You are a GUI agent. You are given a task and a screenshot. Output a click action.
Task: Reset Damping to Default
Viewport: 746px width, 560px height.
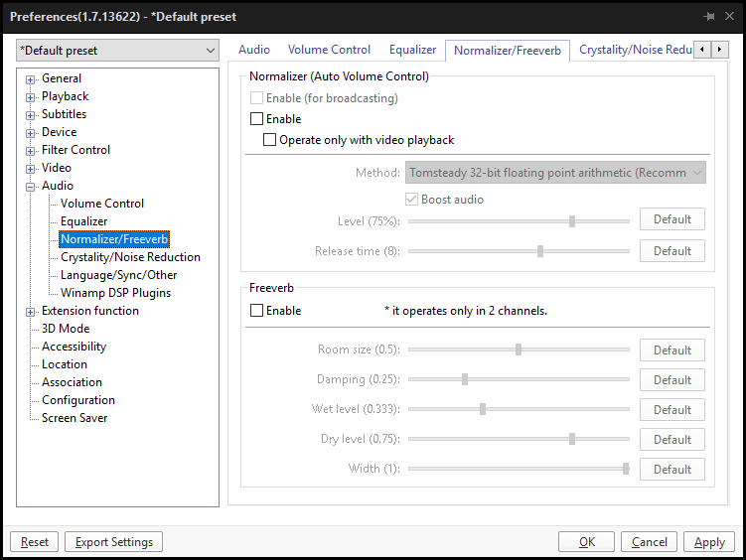[672, 380]
